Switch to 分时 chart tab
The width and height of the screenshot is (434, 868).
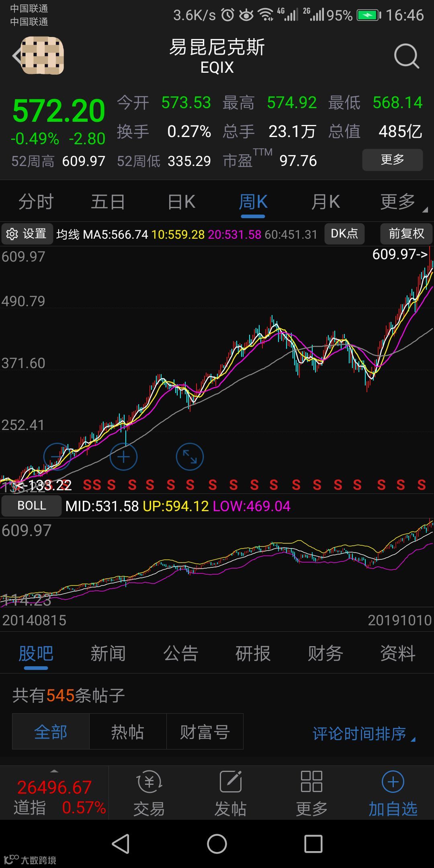coord(36,202)
